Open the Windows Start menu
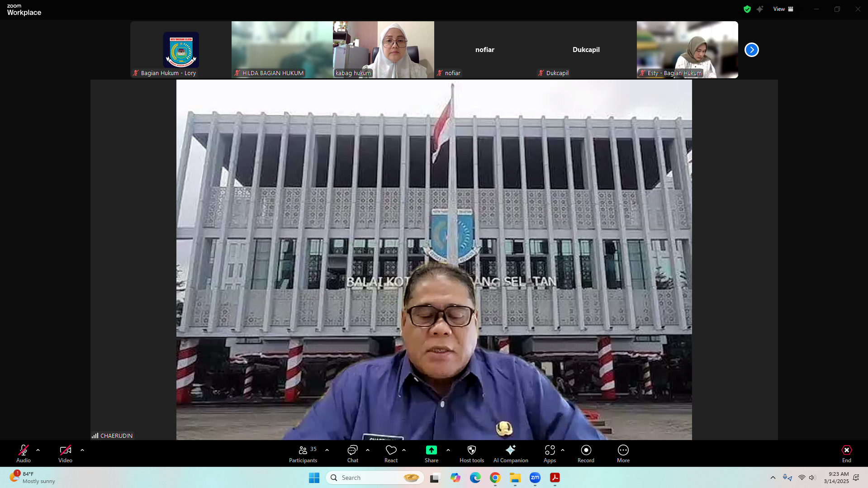The width and height of the screenshot is (868, 488). coord(314,478)
